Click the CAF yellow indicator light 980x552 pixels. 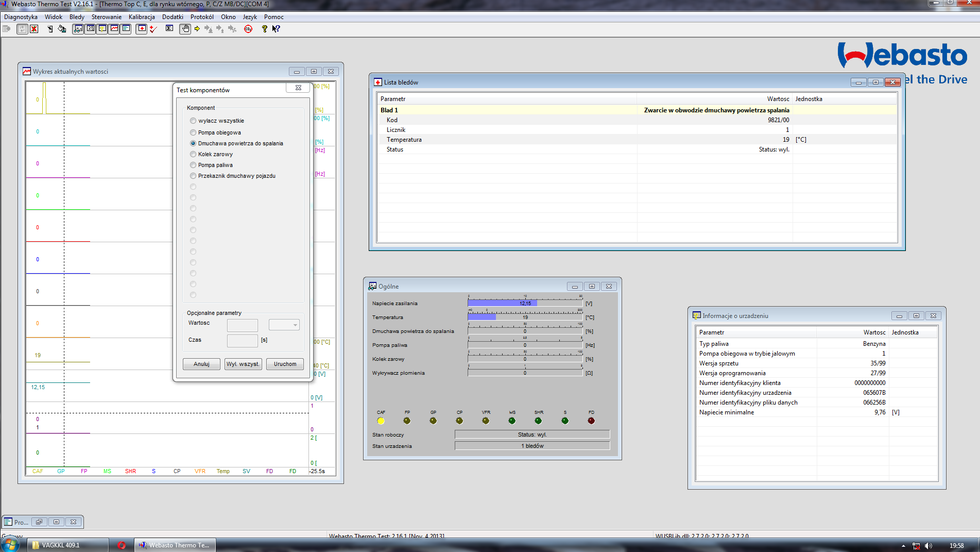pyautogui.click(x=381, y=421)
